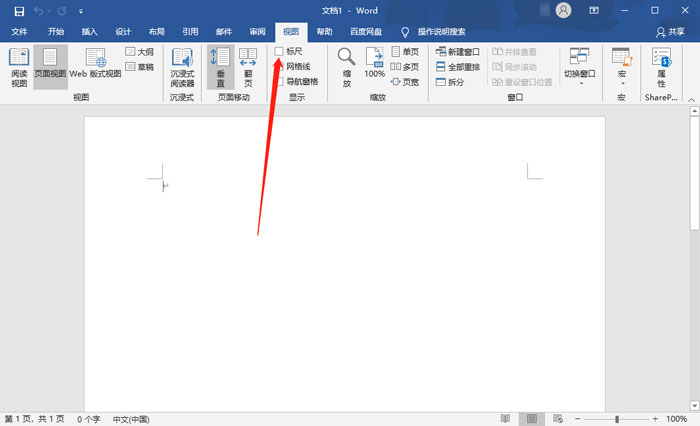Enable the 标尺 ruler checkbox
The height and width of the screenshot is (426, 700).
pyautogui.click(x=280, y=51)
